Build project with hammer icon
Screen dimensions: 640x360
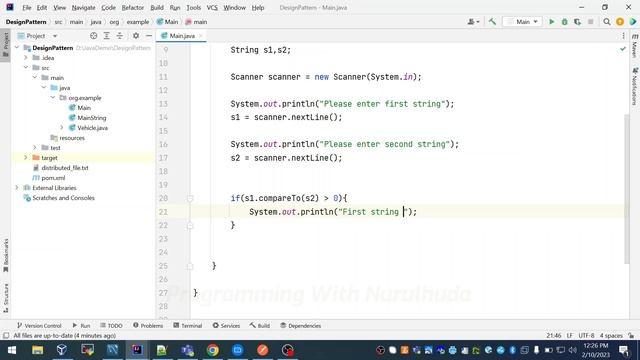point(492,22)
